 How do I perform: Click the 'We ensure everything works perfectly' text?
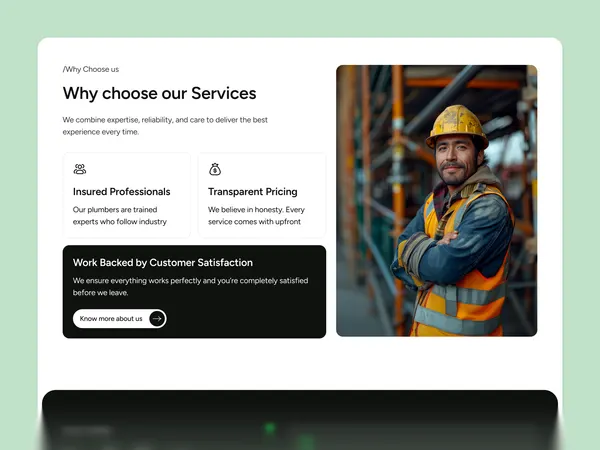coord(191,286)
